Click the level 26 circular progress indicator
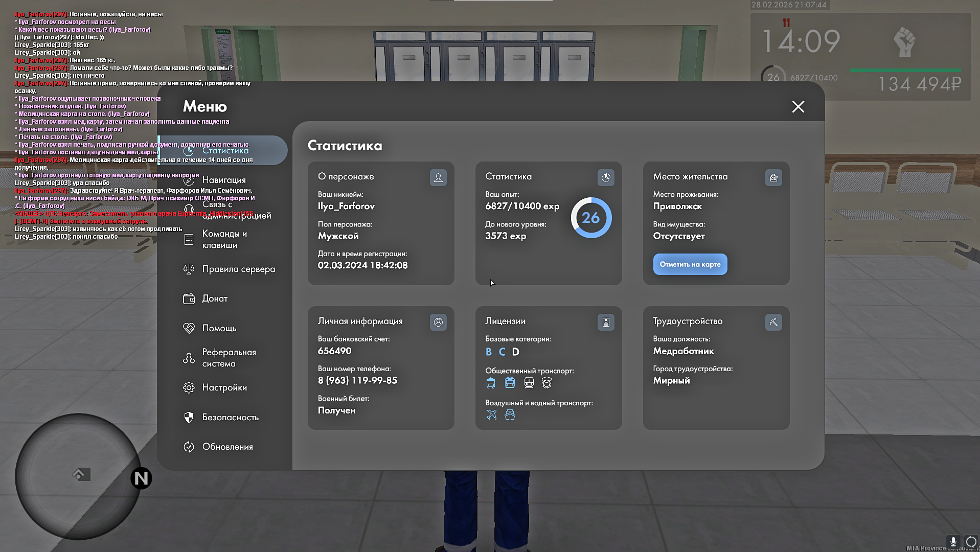This screenshot has height=552, width=980. click(x=591, y=218)
